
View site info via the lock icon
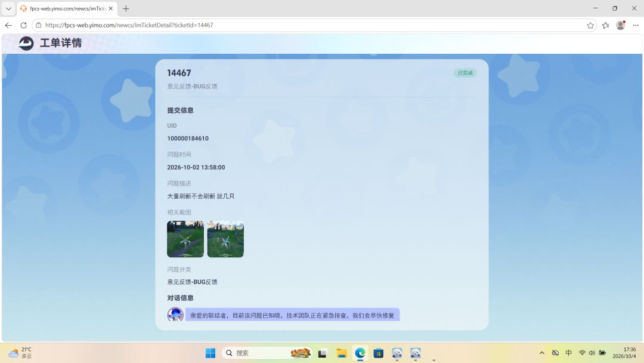[x=39, y=25]
